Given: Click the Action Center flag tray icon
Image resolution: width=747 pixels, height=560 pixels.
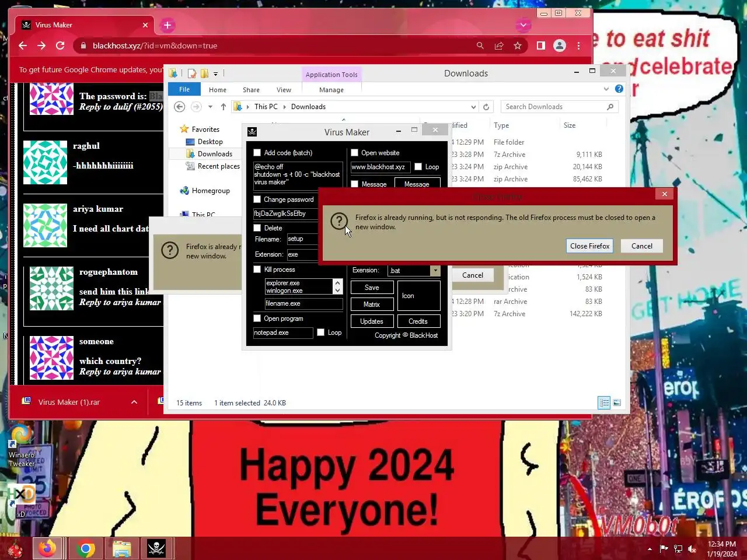Looking at the screenshot, I should (664, 549).
